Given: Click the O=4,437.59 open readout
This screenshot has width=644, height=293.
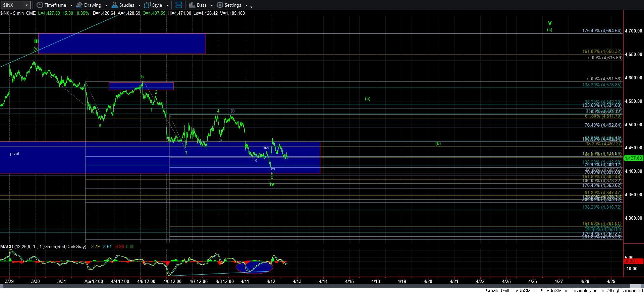Looking at the screenshot, I should click(x=153, y=13).
